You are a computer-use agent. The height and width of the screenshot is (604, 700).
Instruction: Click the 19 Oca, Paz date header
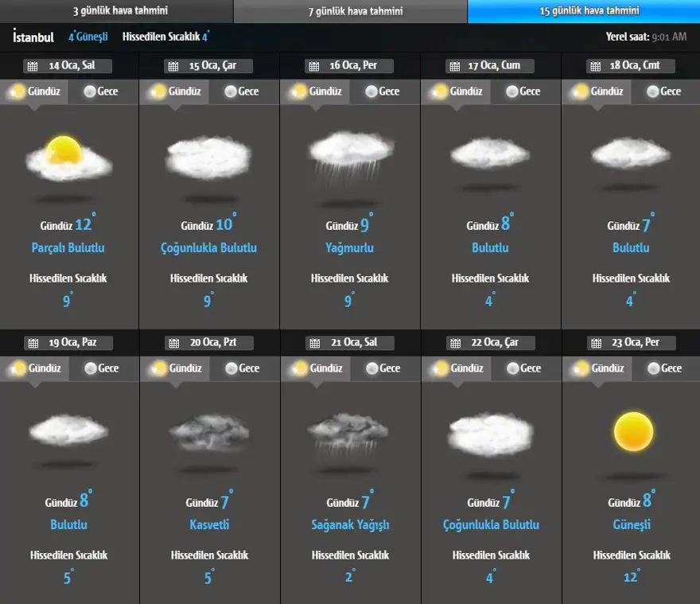click(72, 343)
